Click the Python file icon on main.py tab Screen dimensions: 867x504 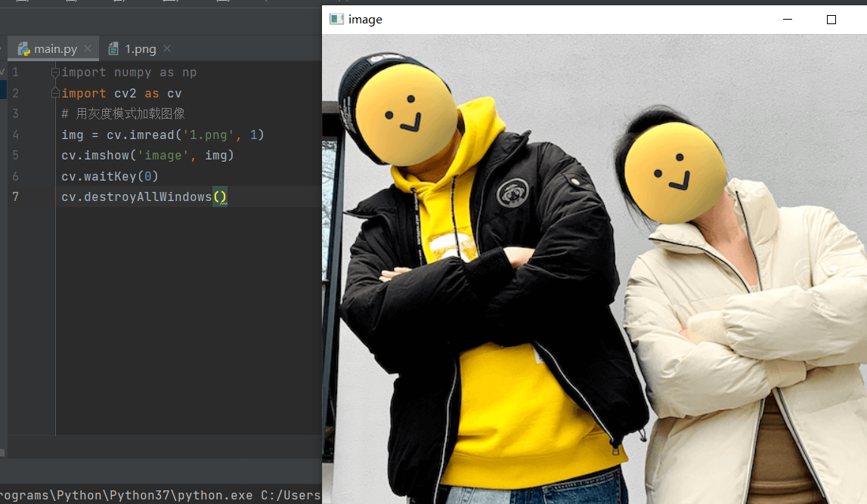[23, 49]
